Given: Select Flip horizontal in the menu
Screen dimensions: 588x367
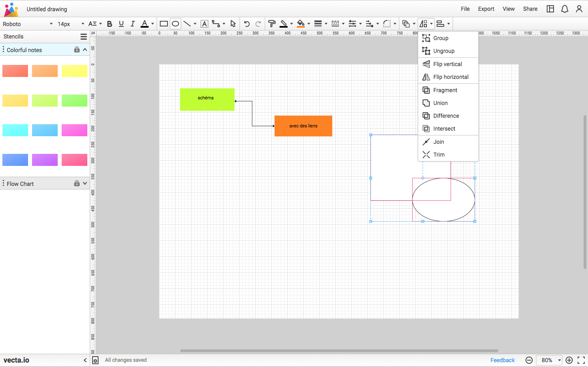Looking at the screenshot, I should 451,77.
